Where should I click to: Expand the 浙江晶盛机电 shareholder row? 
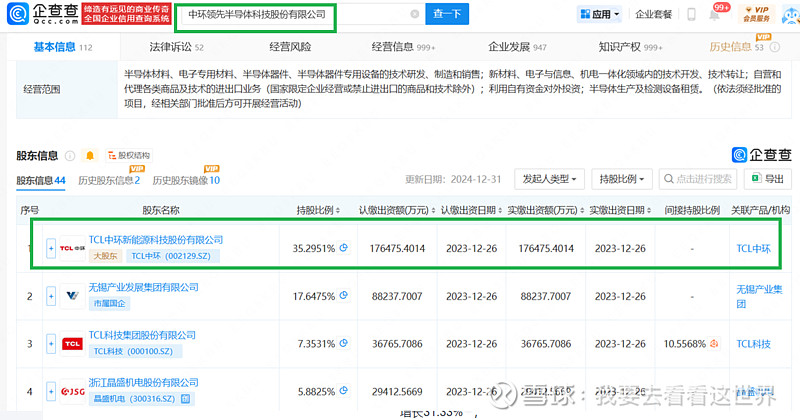[x=50, y=392]
